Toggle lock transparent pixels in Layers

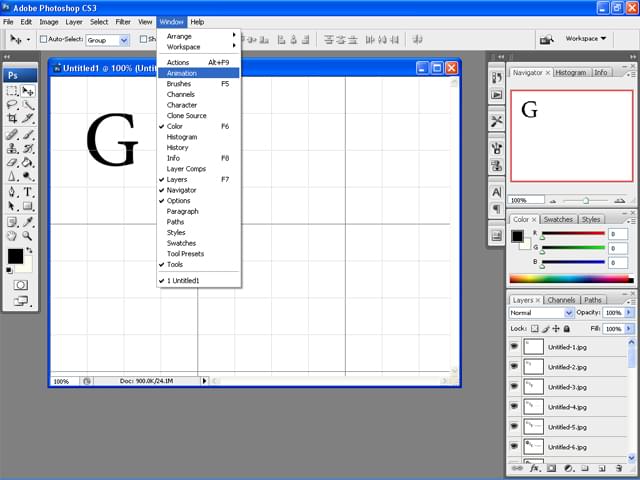click(535, 329)
